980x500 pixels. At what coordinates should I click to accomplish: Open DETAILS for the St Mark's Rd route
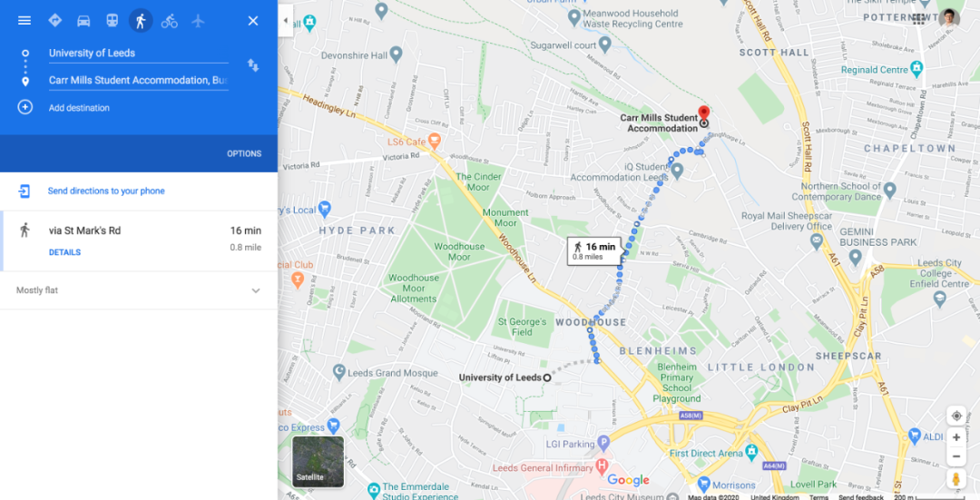[65, 252]
